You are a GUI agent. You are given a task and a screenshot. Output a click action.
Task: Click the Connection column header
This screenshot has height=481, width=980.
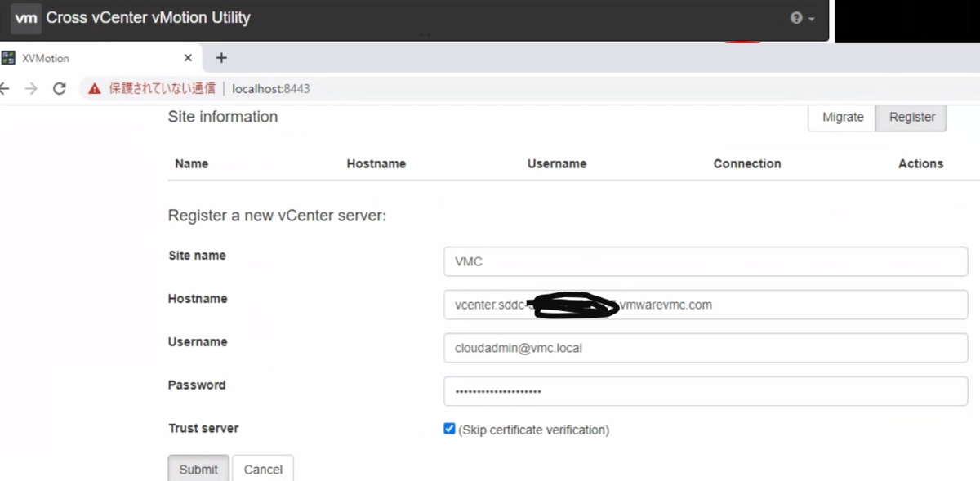[747, 163]
